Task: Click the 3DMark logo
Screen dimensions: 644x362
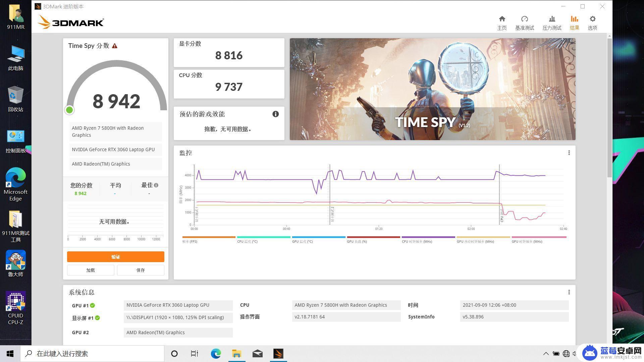Action: point(70,22)
